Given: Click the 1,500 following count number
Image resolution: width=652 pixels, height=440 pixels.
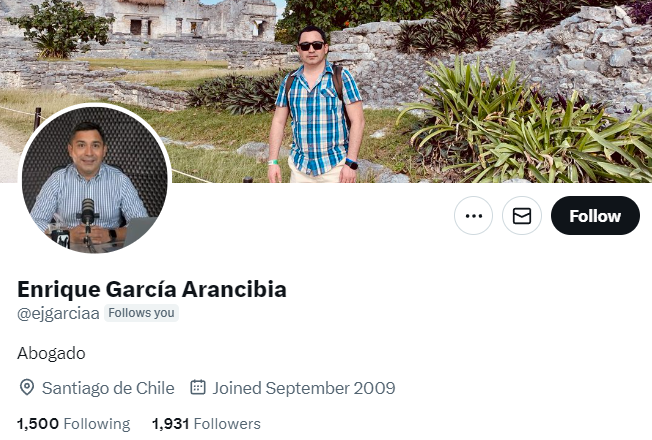Looking at the screenshot, I should tap(38, 424).
